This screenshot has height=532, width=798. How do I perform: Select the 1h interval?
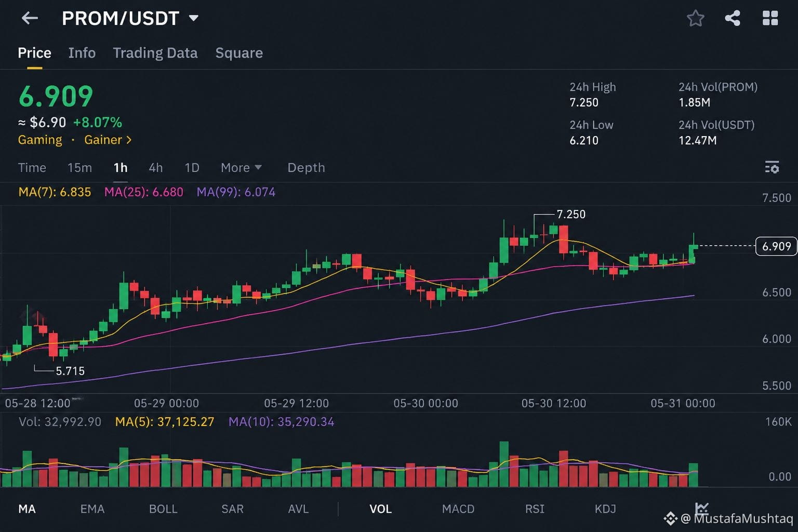[x=121, y=167]
